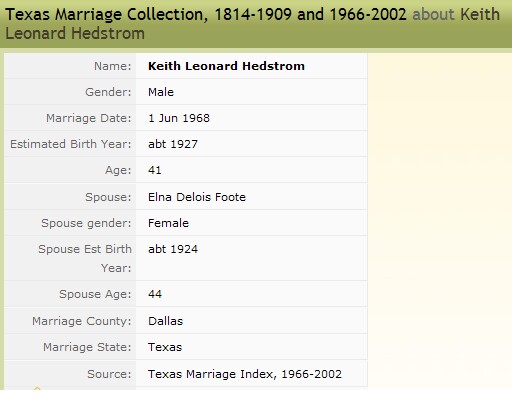Screen dimensions: 512x403
Task: Click the Marriage Date field label
Action: tap(89, 118)
